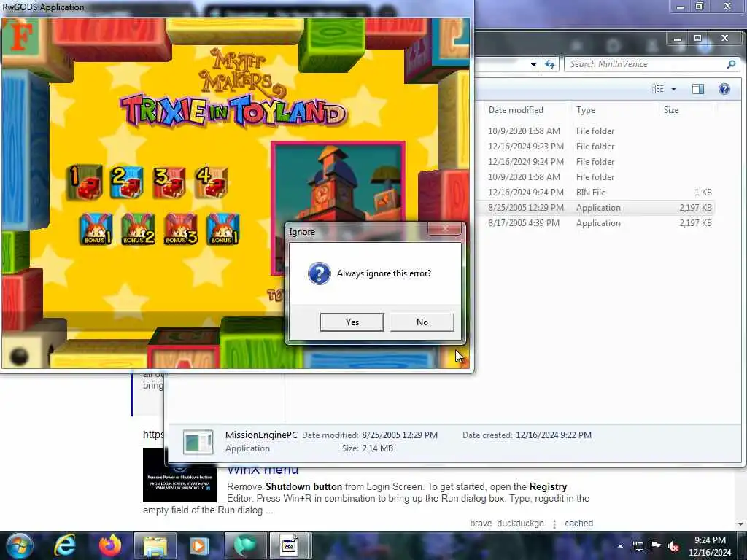This screenshot has width=747, height=560.
Task: Click No in the Ignore dialog
Action: pos(422,322)
